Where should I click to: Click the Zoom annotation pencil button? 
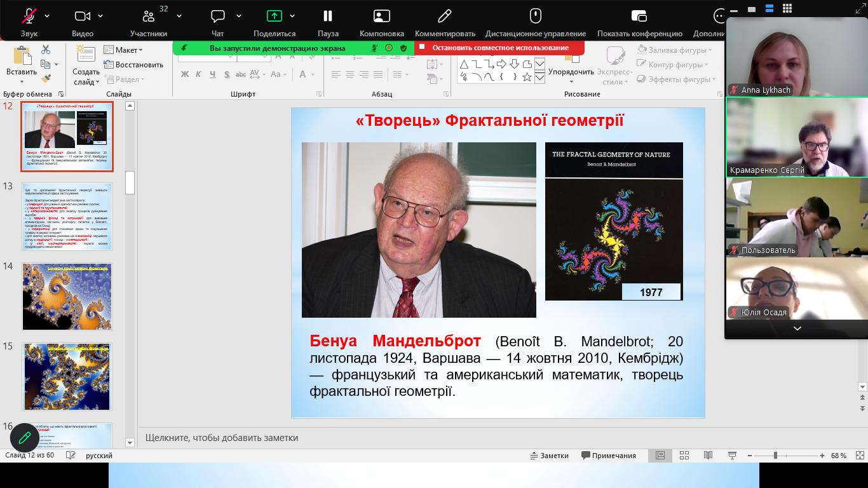(x=25, y=437)
